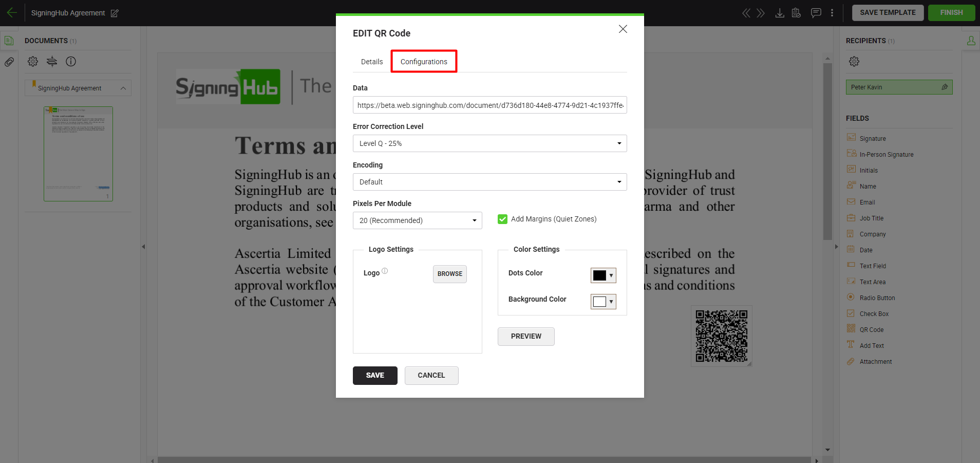Expand the Error Correction Level dropdown
This screenshot has height=463, width=980.
(x=489, y=143)
